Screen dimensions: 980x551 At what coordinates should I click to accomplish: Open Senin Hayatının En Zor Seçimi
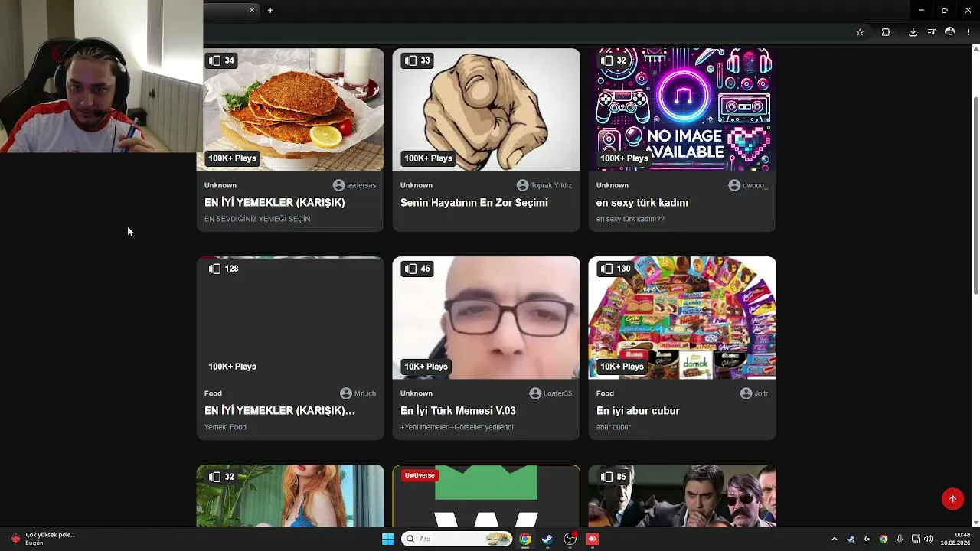pos(474,203)
